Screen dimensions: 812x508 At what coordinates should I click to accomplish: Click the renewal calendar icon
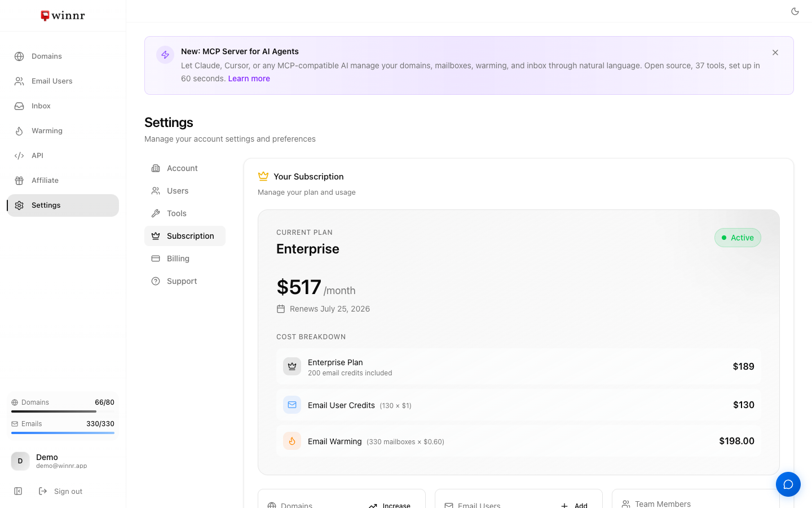(x=281, y=309)
